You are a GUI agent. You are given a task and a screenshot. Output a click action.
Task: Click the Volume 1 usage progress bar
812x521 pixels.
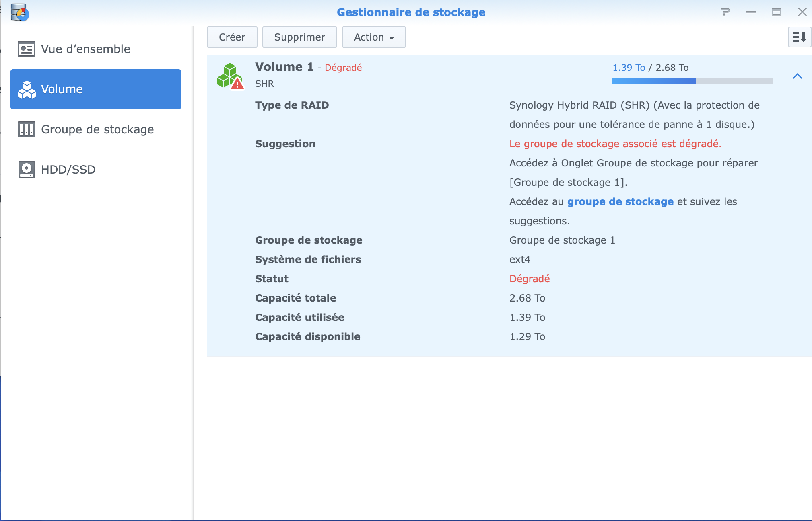(x=692, y=81)
